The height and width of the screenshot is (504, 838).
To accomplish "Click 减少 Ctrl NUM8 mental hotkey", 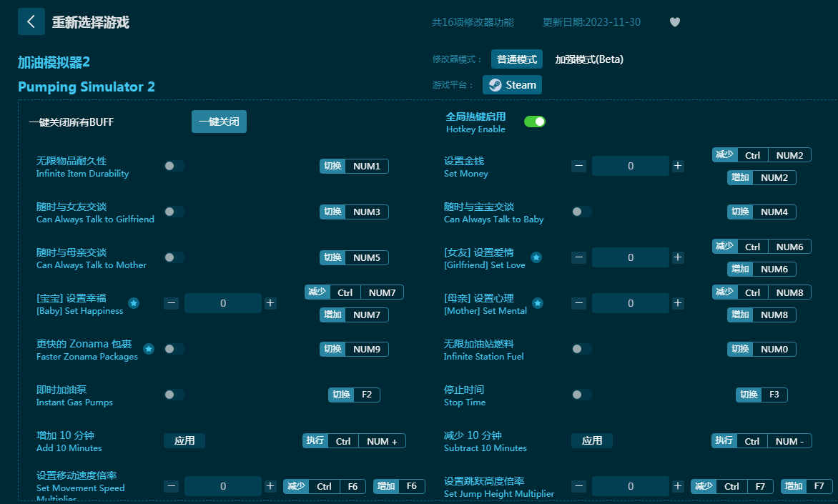I will pos(761,292).
